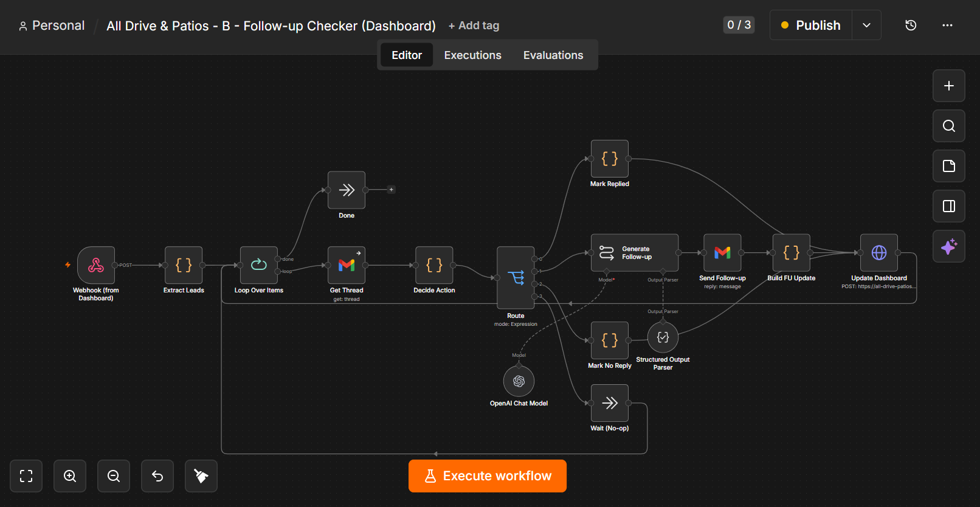Select the Wait (No-op) node
Screen dimensions: 980x507
coord(610,403)
